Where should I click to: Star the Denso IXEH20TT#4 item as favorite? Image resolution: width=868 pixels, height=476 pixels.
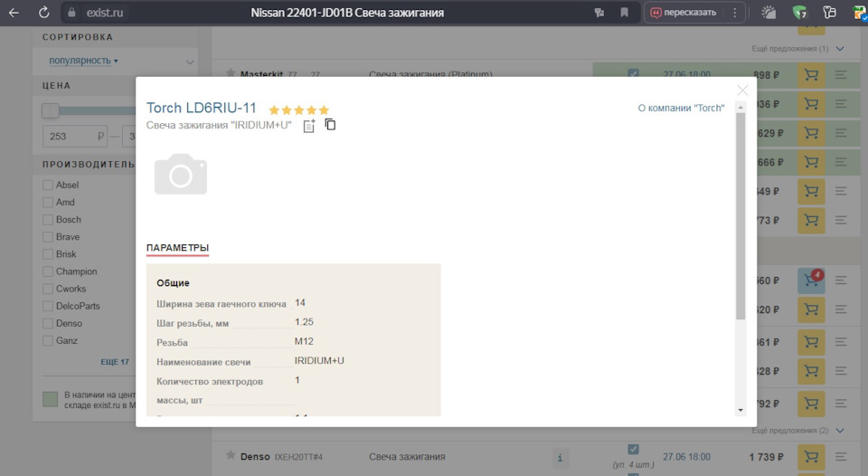[231, 455]
